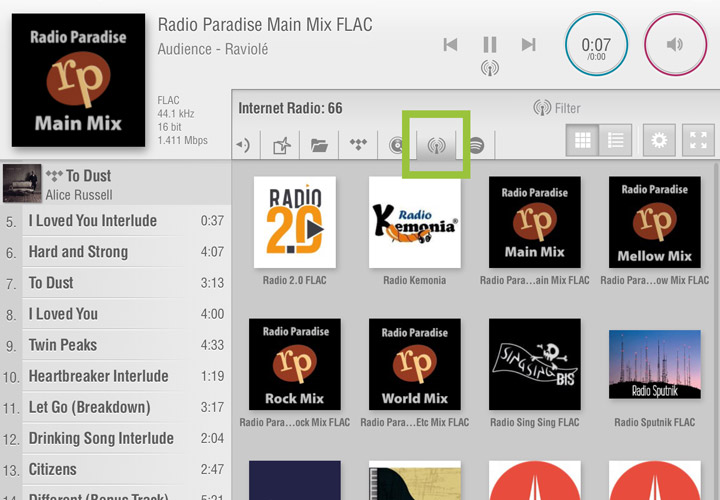Go back to the previous track
Screen dimensions: 720x500
451,44
